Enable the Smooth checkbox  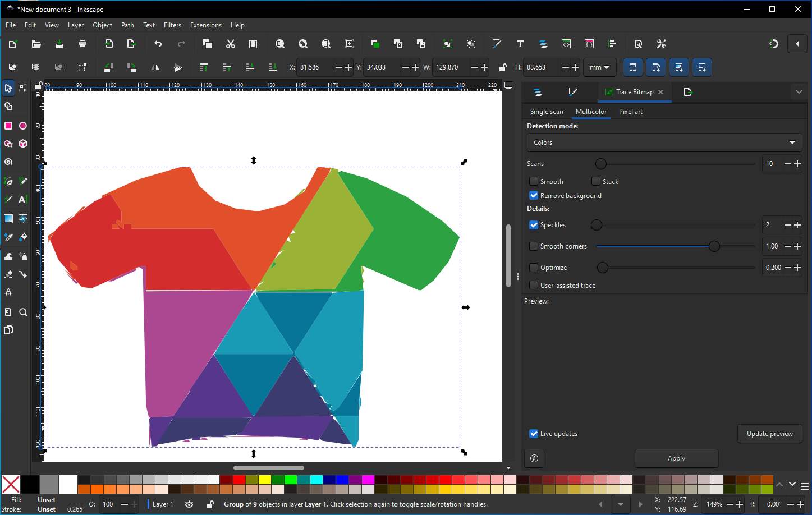(x=534, y=181)
